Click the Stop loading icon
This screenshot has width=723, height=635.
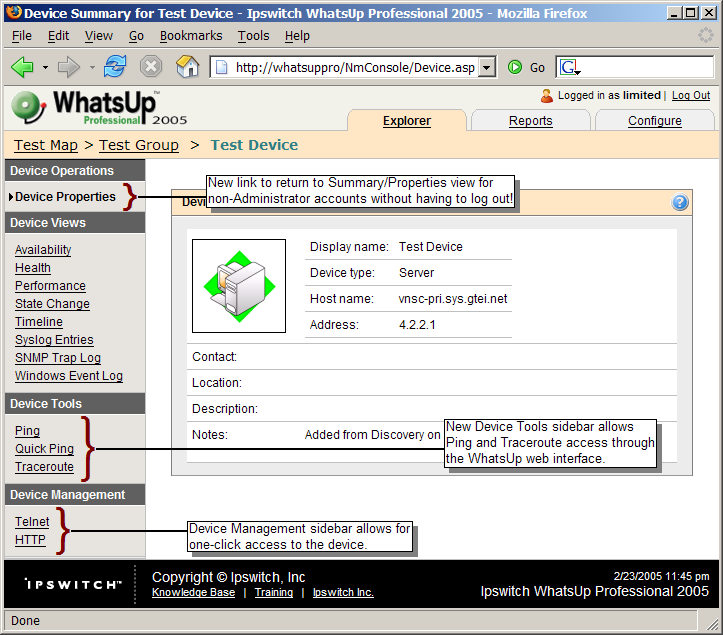click(150, 67)
